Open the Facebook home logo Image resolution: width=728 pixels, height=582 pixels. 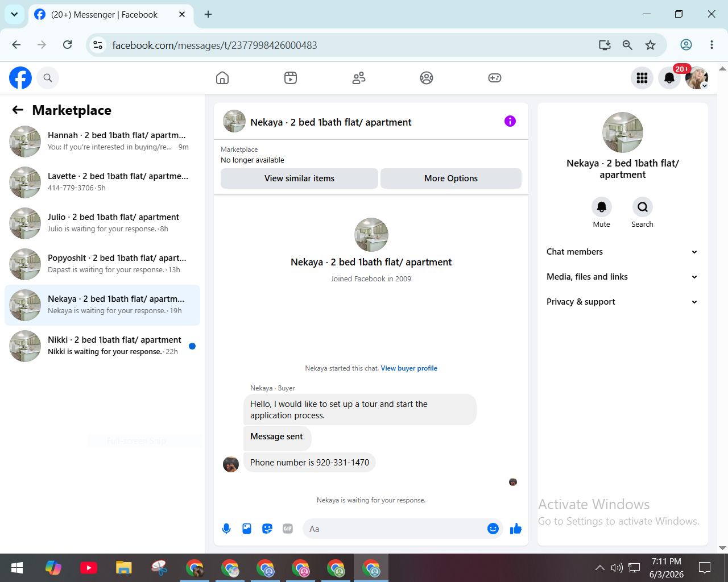(x=20, y=78)
